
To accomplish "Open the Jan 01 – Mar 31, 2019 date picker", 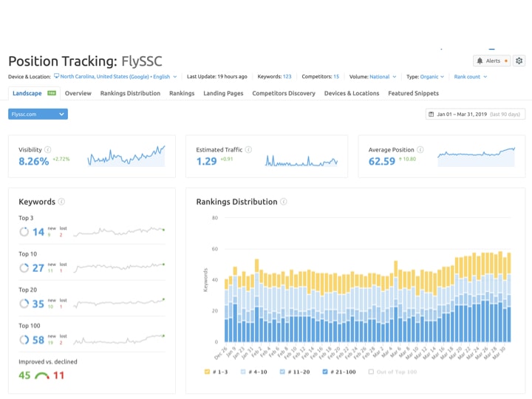I will [x=475, y=114].
